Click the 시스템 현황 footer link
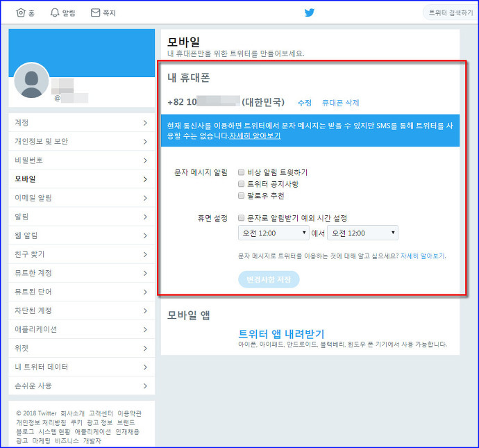The width and height of the screenshot is (479, 448). click(x=54, y=432)
